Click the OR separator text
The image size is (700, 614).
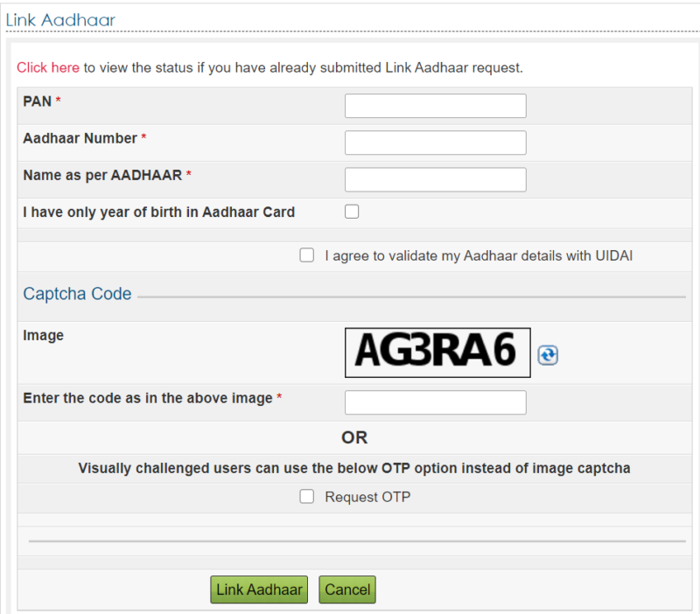point(354,437)
